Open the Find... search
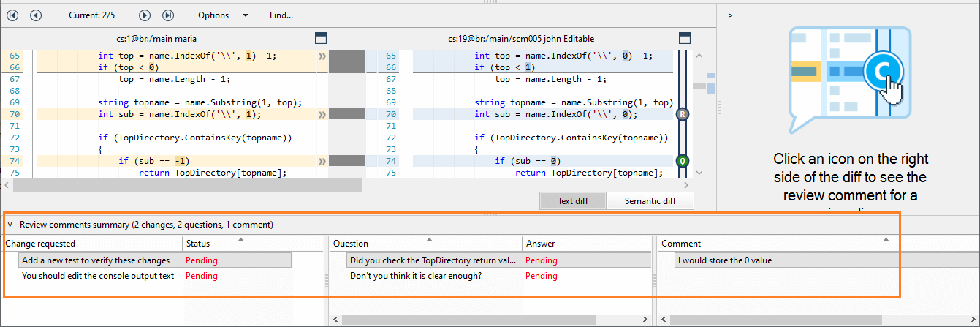The height and width of the screenshot is (327, 980). tap(281, 15)
